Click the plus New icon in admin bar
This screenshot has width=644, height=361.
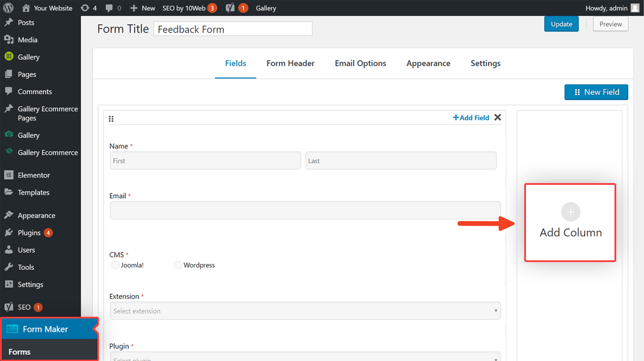(x=134, y=8)
